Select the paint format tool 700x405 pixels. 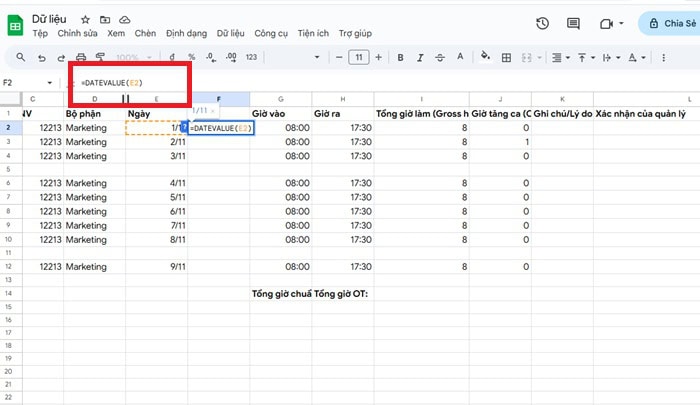(x=100, y=57)
